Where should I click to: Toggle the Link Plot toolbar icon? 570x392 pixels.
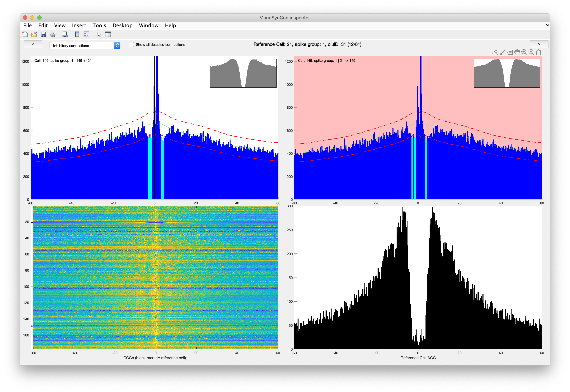click(65, 34)
